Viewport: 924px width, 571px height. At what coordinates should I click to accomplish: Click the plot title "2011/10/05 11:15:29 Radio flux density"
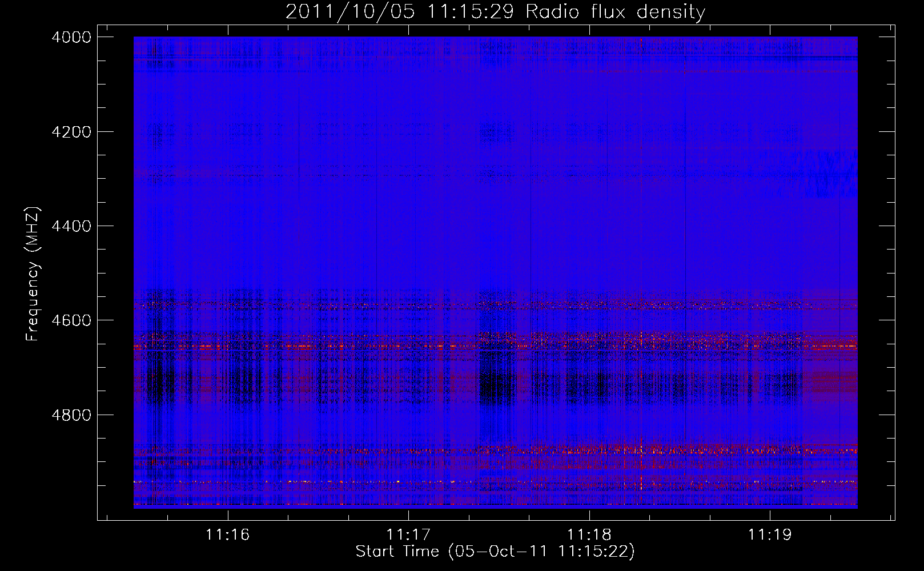[x=495, y=12]
